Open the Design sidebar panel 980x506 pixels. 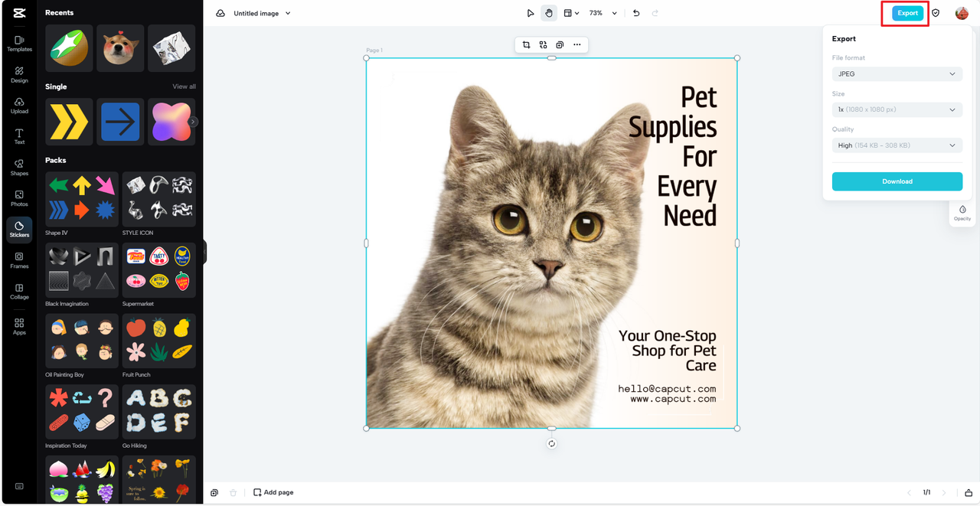pyautogui.click(x=19, y=74)
